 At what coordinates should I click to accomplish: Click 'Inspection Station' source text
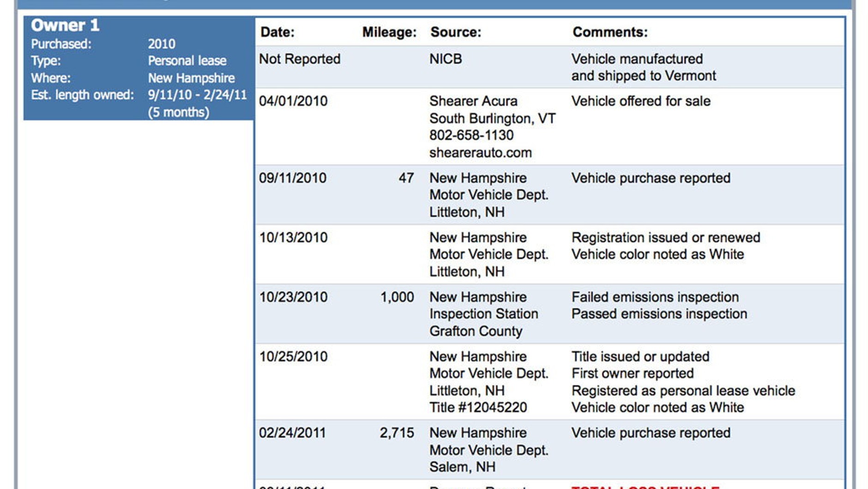(x=484, y=314)
